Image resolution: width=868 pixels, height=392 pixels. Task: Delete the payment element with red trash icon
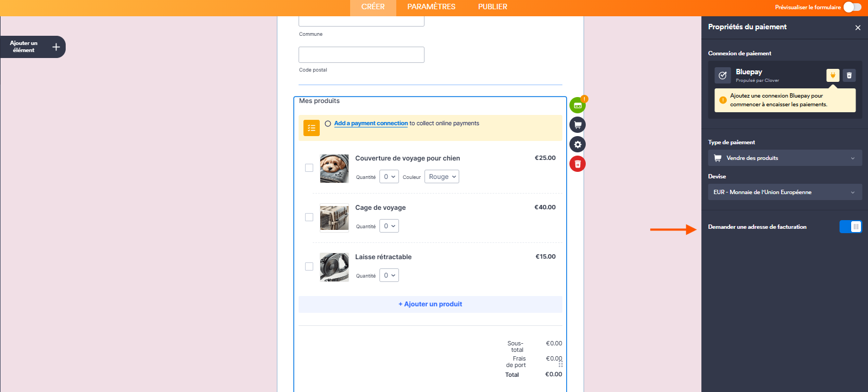pyautogui.click(x=577, y=164)
